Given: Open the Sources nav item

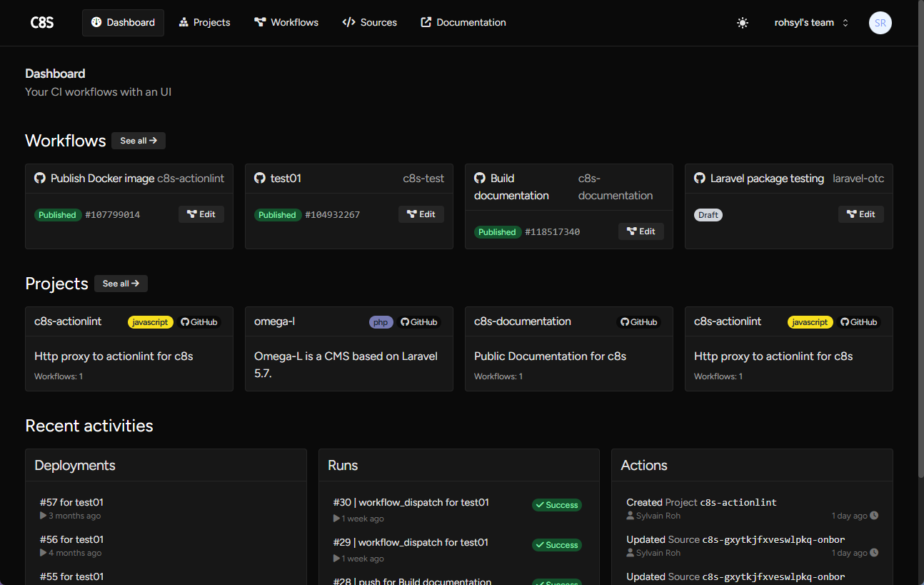Looking at the screenshot, I should point(370,23).
